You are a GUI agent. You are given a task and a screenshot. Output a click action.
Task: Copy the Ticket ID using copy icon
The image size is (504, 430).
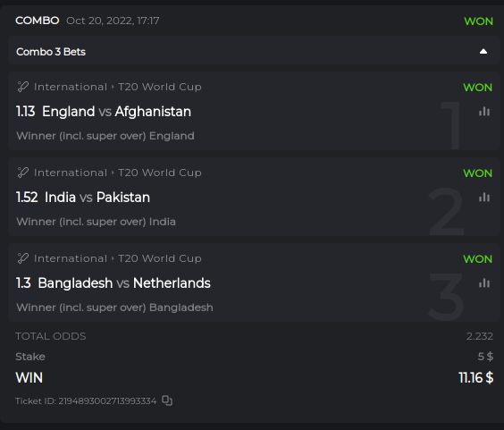coord(167,400)
